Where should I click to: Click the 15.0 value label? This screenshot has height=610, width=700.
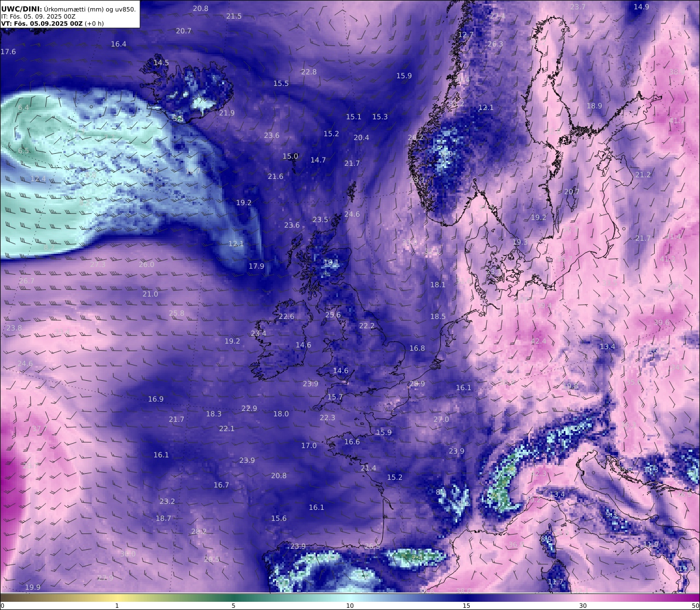[290, 156]
